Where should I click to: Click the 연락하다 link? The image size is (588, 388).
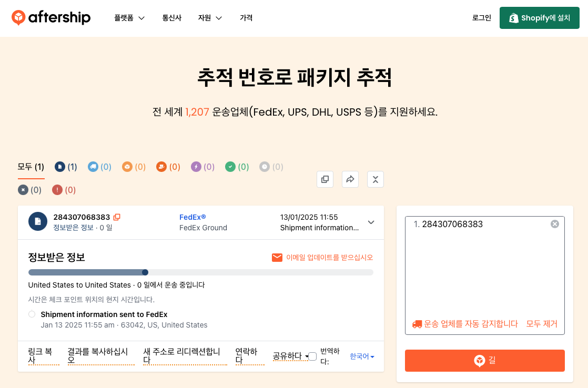point(250,356)
